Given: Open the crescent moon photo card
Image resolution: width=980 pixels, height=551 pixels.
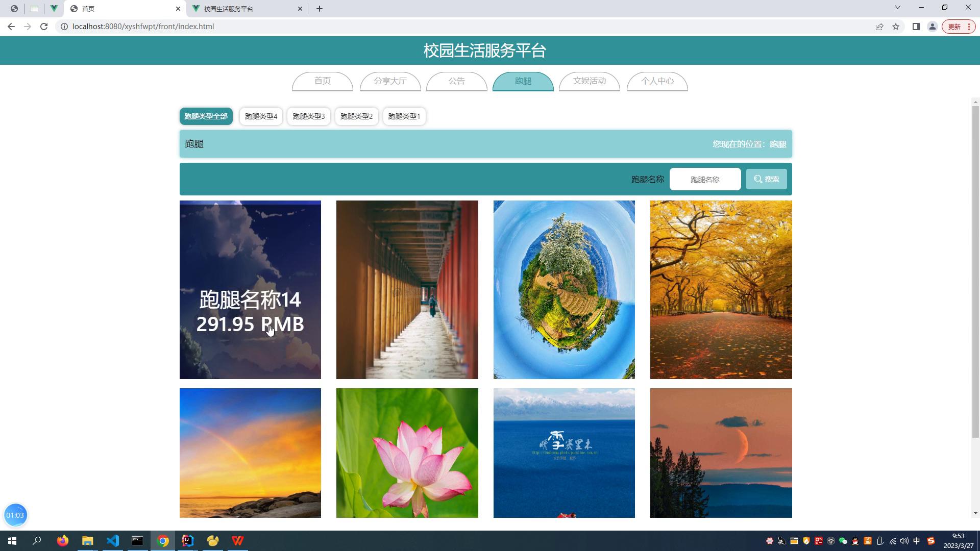Looking at the screenshot, I should 721,453.
